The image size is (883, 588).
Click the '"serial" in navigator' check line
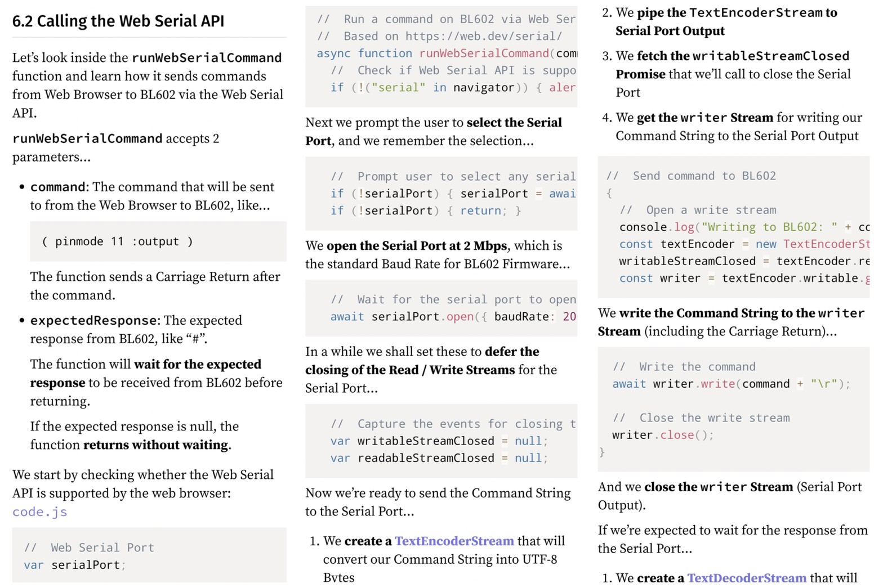[x=439, y=88]
